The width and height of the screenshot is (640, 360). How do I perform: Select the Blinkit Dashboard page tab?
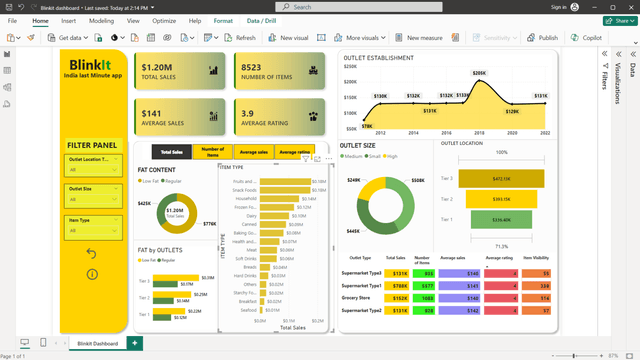pyautogui.click(x=98, y=343)
